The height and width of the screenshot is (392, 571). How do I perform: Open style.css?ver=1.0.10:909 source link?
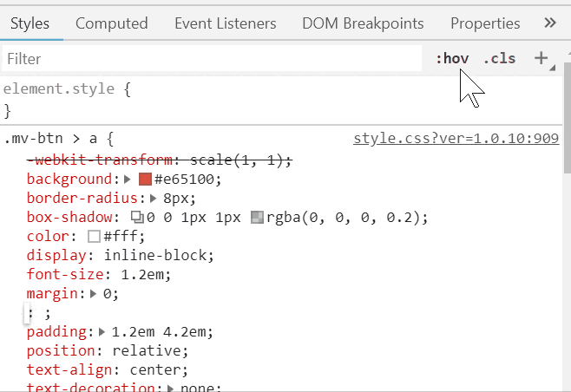(456, 139)
